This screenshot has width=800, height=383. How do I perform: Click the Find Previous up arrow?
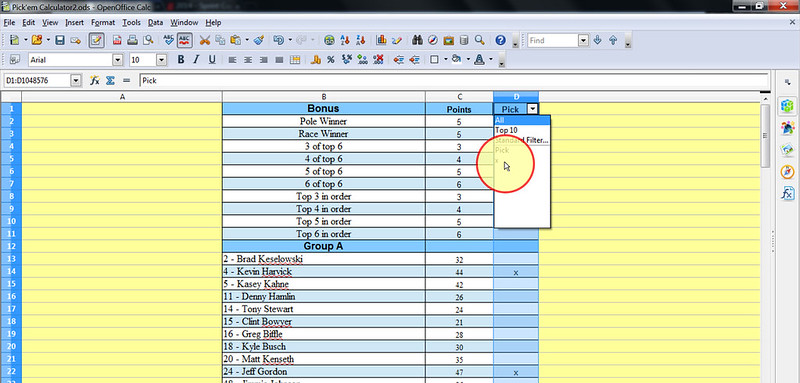click(x=614, y=40)
